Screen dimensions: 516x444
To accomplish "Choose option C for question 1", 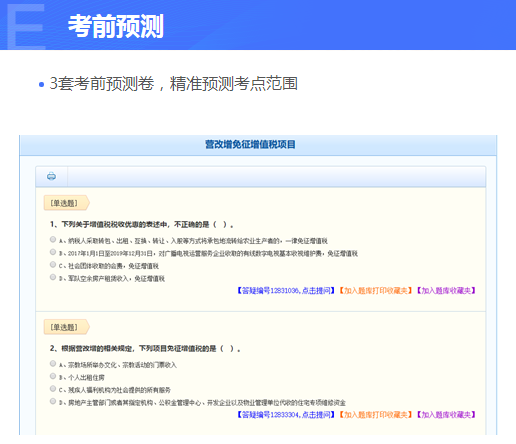I will pyautogui.click(x=53, y=265).
